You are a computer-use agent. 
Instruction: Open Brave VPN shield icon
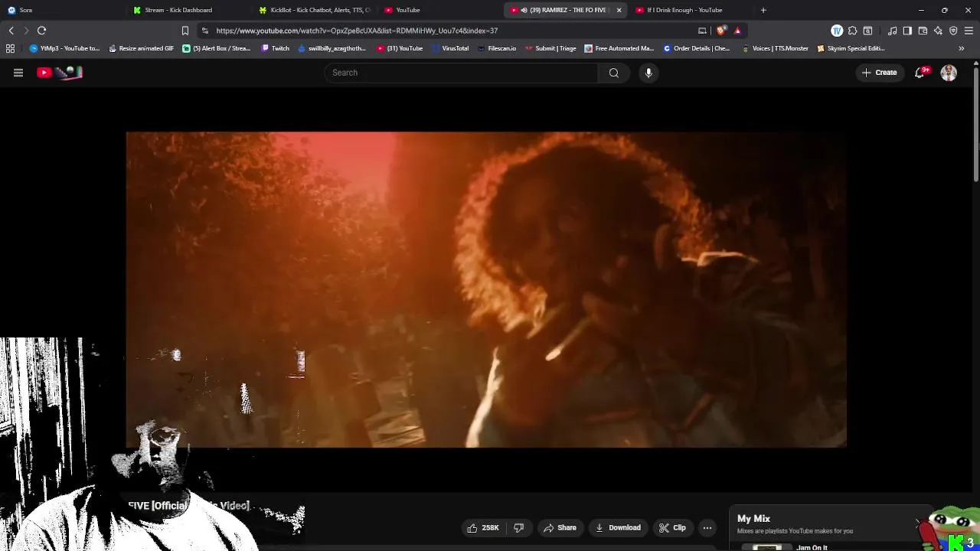coord(953,31)
